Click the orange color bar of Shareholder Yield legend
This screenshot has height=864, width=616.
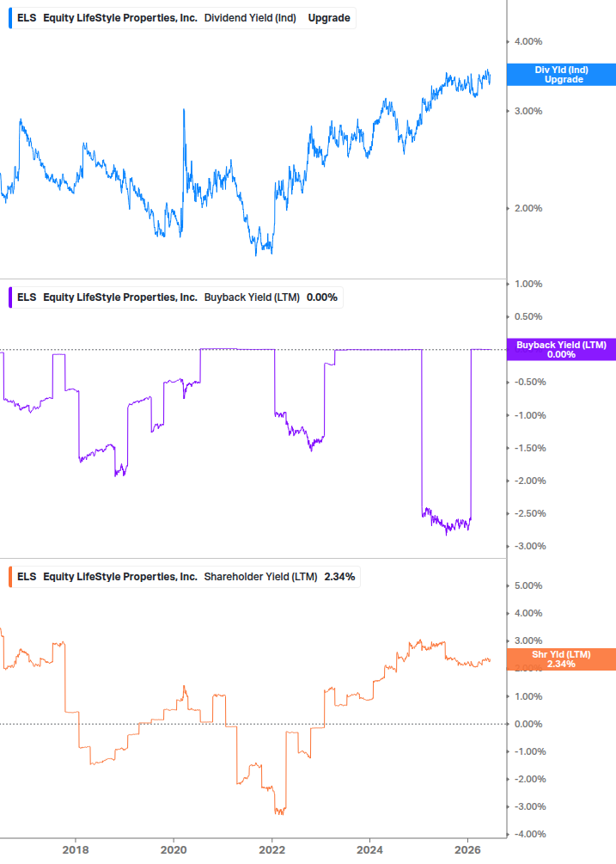tap(10, 577)
